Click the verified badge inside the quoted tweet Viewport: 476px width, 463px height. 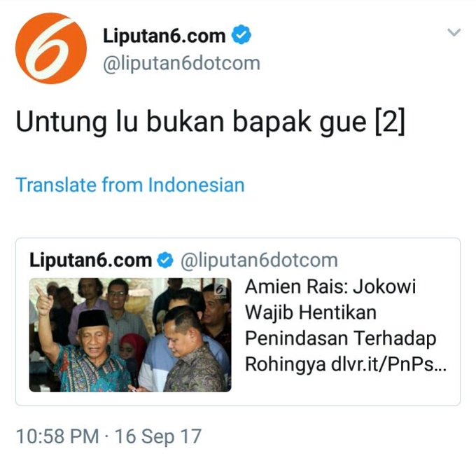(x=164, y=260)
